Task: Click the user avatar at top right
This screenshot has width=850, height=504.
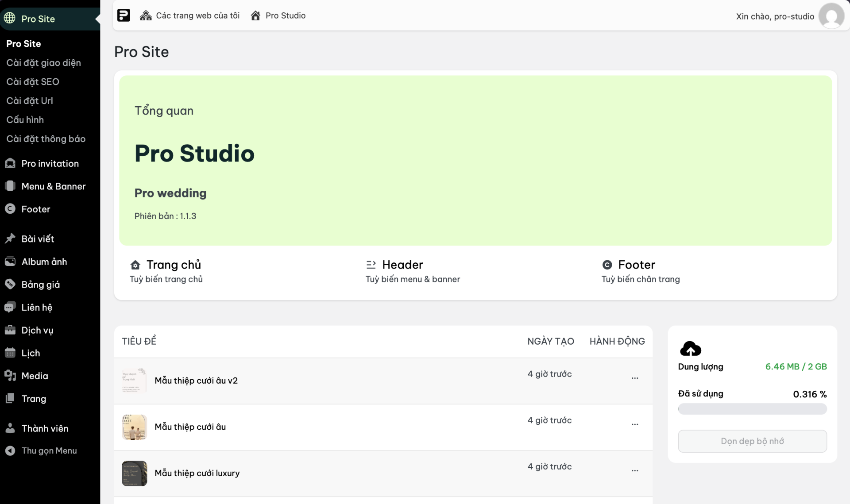Action: click(831, 16)
